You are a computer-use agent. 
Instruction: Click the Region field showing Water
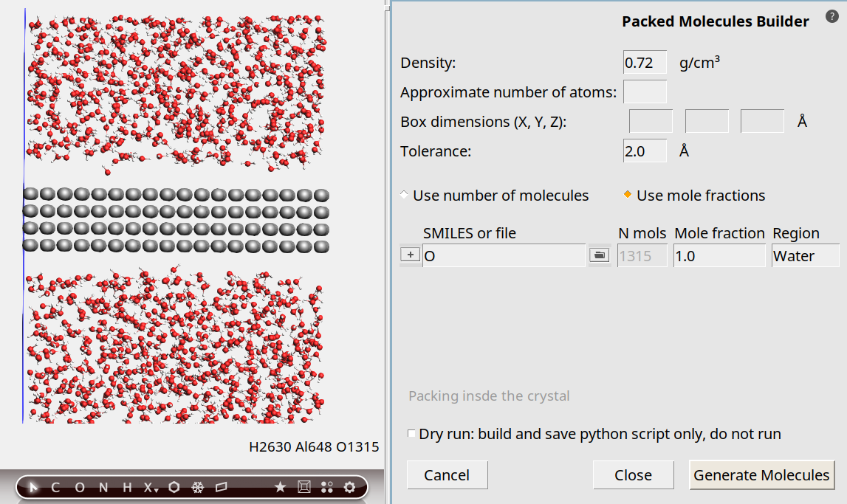804,256
